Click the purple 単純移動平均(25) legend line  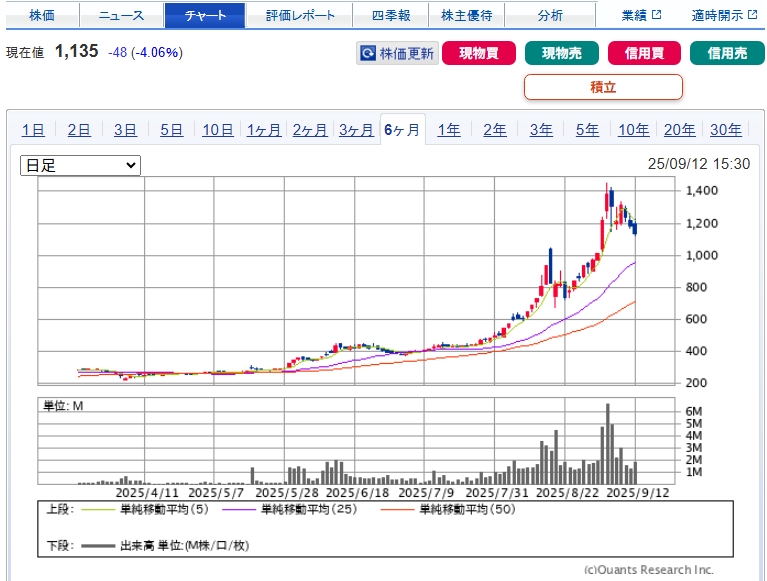click(x=239, y=510)
